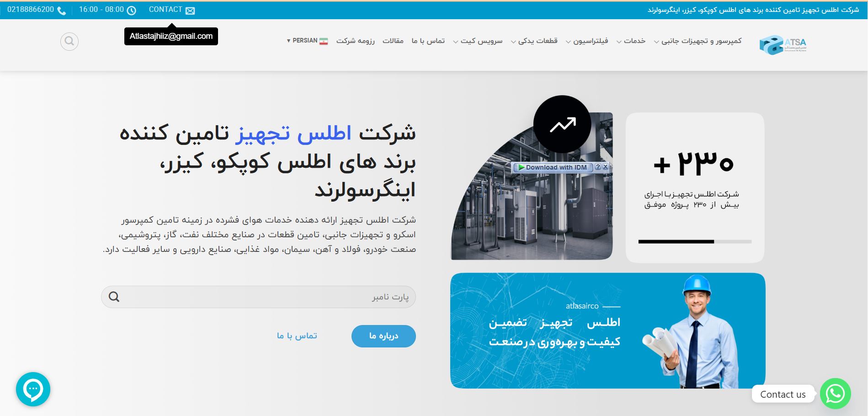
Task: Click the +۲۳۰ statistic number
Action: pyautogui.click(x=693, y=163)
